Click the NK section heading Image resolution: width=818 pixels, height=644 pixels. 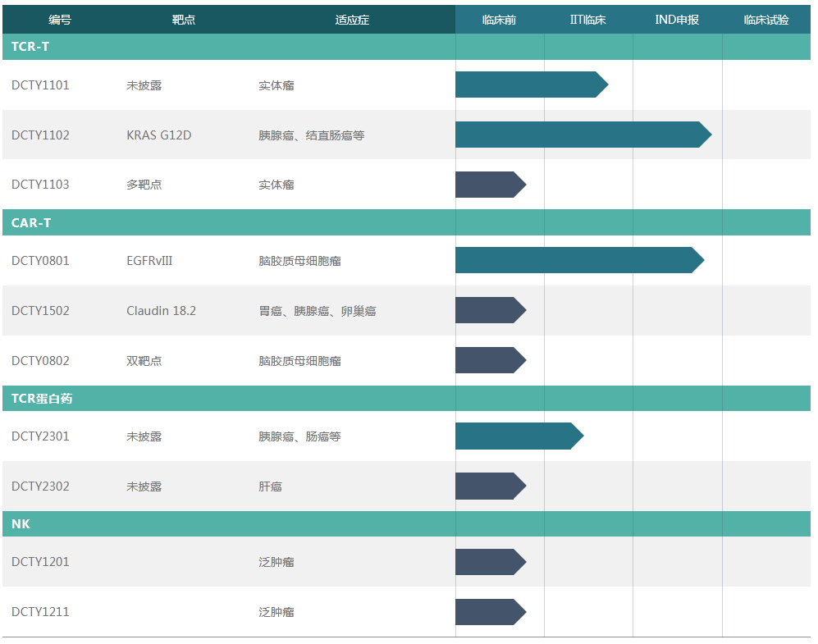click(21, 524)
